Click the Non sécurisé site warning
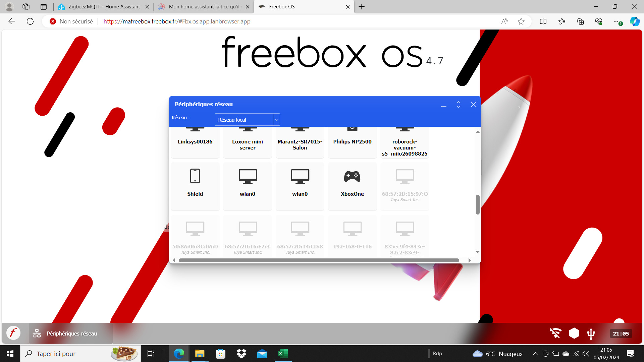Screen dimensions: 644x362 [71, 21]
